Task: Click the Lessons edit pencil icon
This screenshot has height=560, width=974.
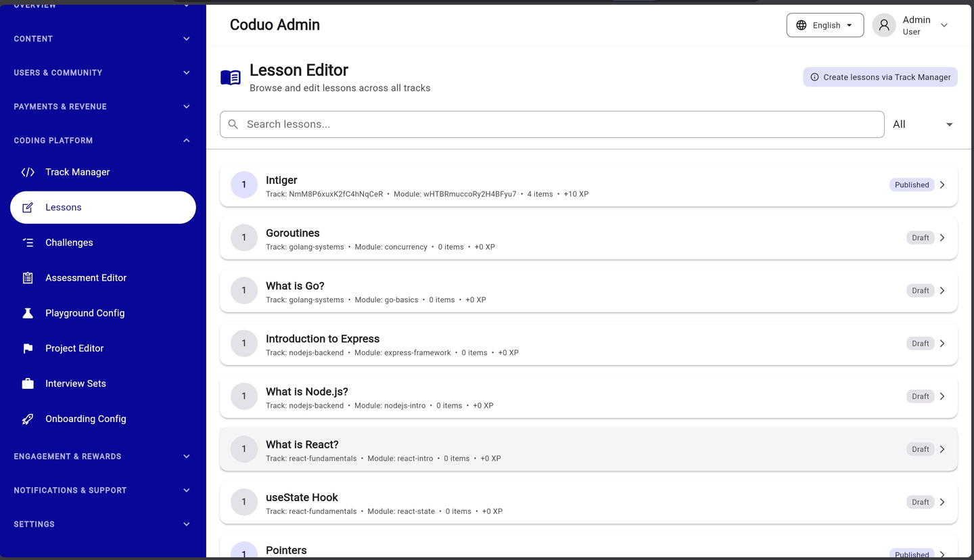Action: (x=28, y=208)
